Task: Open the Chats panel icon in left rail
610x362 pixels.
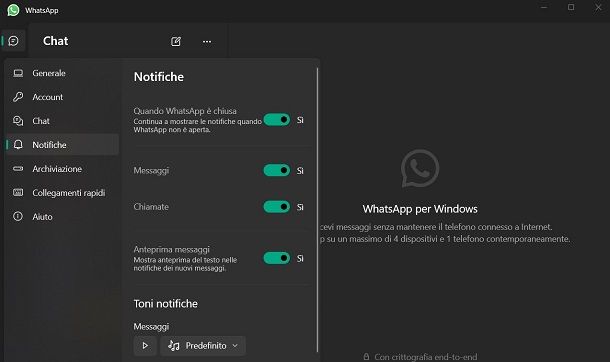Action: click(x=14, y=41)
